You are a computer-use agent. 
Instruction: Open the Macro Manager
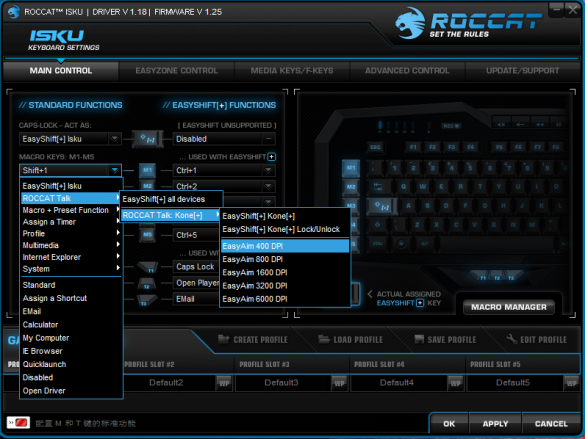(508, 307)
